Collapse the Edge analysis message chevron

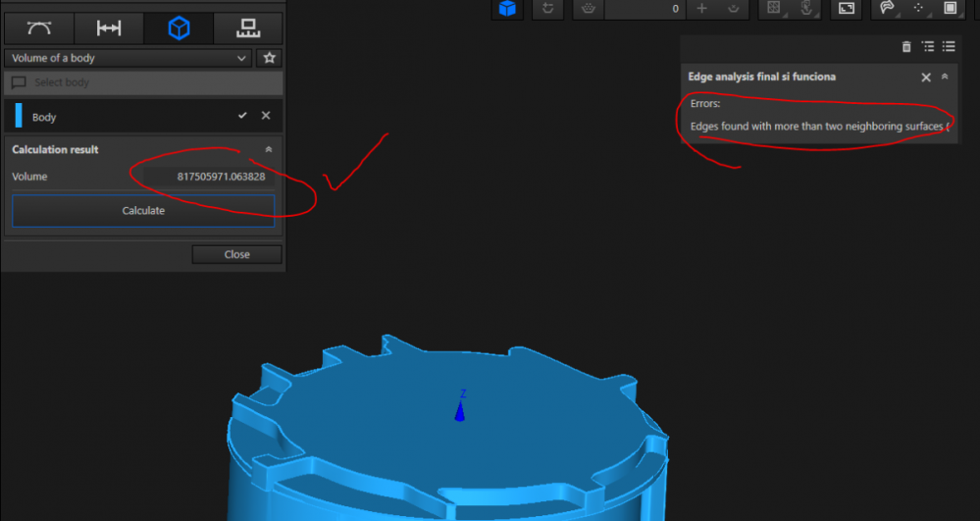click(945, 77)
